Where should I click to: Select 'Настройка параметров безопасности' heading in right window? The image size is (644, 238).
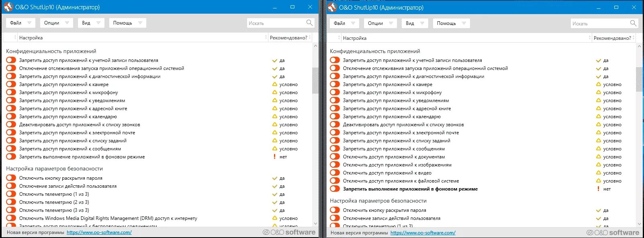(378, 201)
